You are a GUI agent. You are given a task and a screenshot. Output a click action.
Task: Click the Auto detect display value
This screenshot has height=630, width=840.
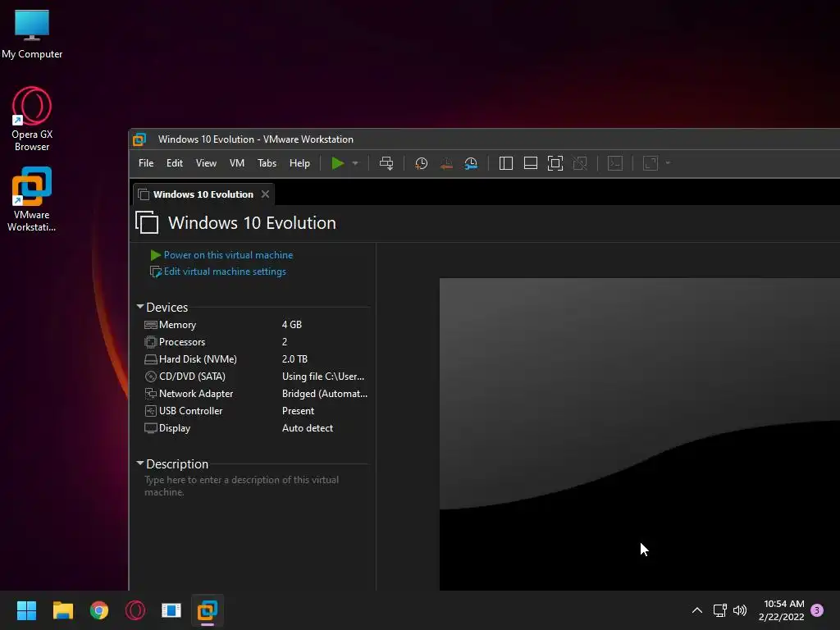(x=308, y=427)
